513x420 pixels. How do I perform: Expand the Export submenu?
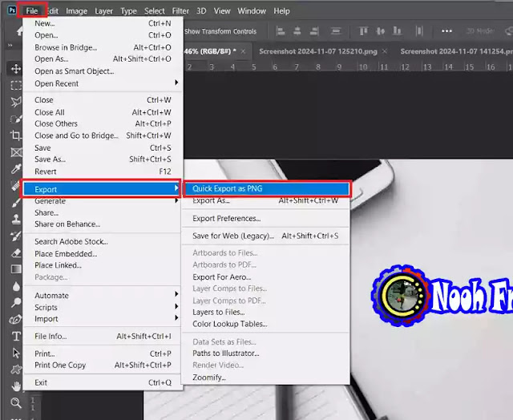102,189
